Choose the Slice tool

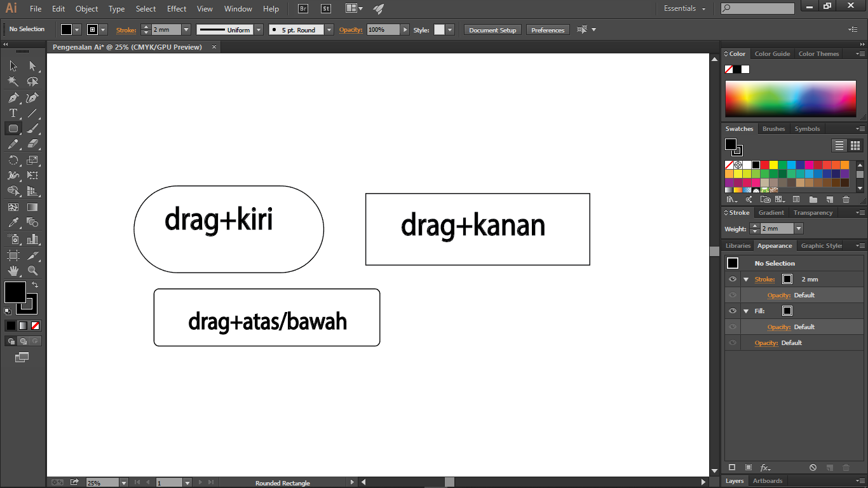pyautogui.click(x=32, y=255)
